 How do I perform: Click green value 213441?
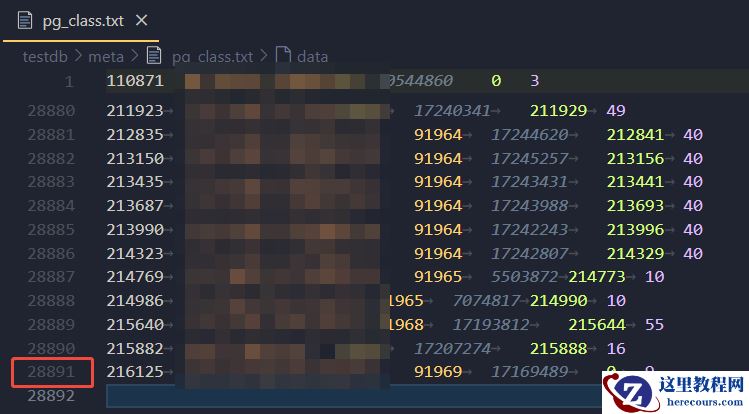(635, 182)
